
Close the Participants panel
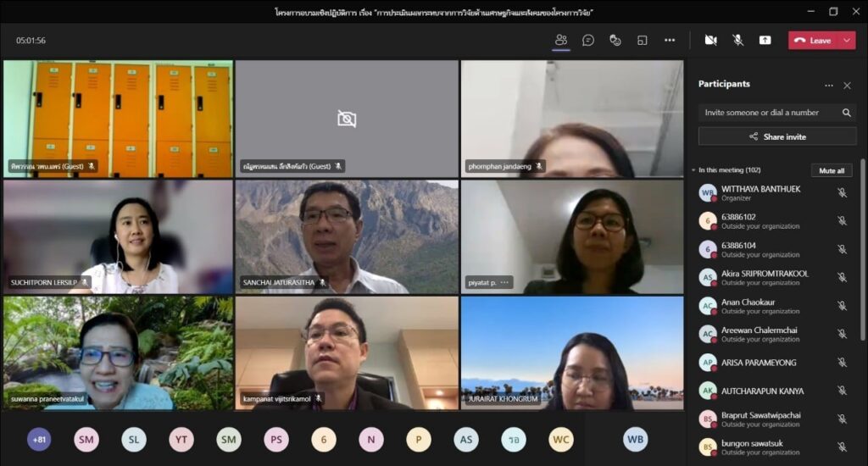(x=847, y=85)
